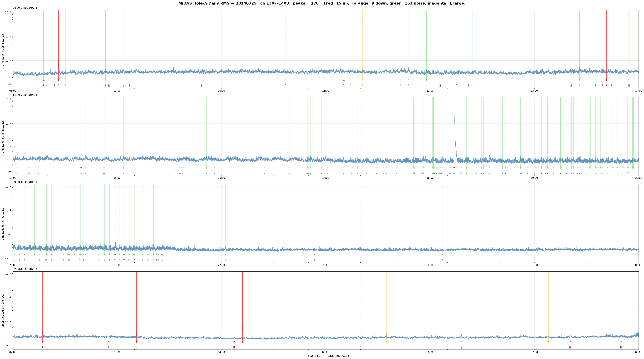This screenshot has height=359, width=644.
Task: Select the red peak marker labeled 034
Action: point(81,167)
